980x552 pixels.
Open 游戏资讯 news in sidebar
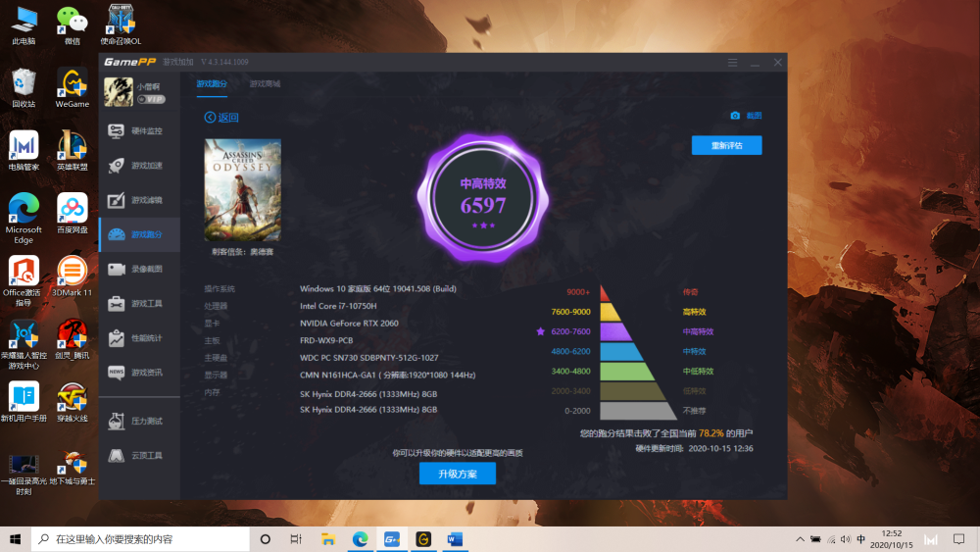(x=139, y=373)
